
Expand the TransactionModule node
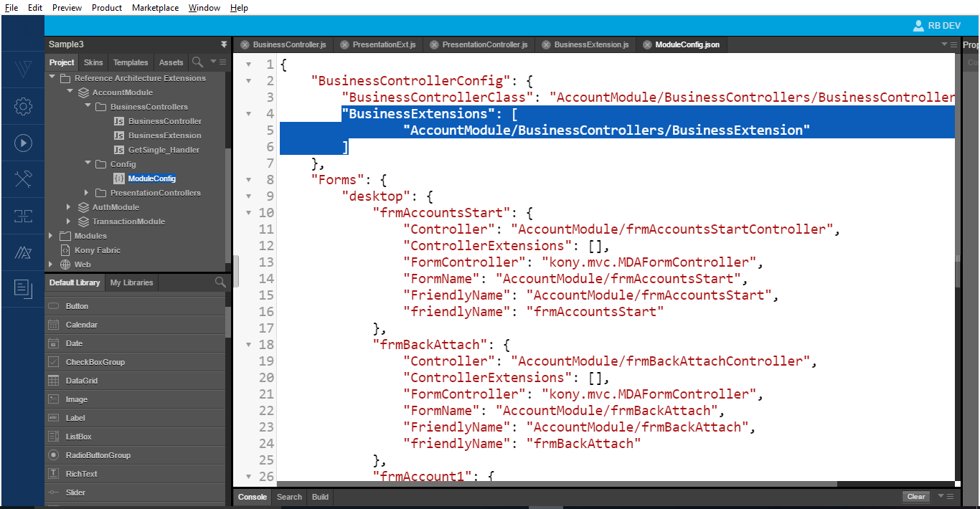click(69, 221)
